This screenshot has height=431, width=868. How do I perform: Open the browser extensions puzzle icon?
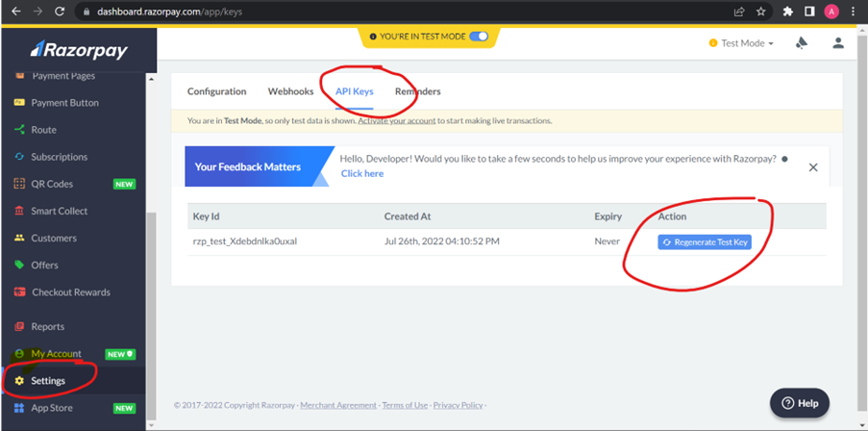(787, 12)
